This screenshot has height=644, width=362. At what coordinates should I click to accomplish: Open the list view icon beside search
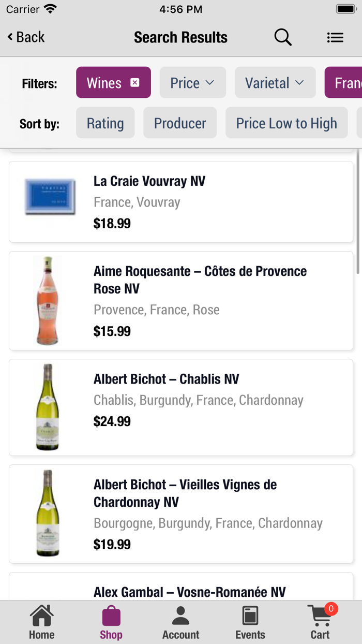[335, 37]
